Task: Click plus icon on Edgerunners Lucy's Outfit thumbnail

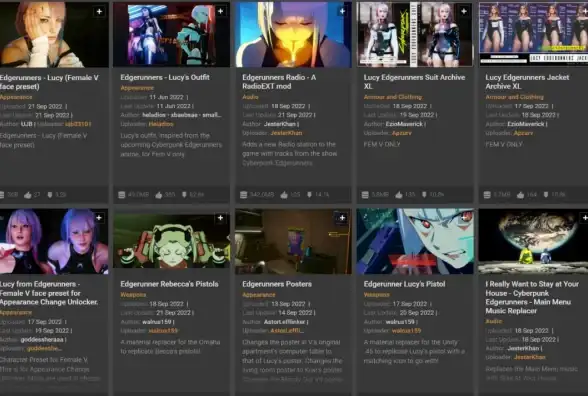Action: tap(220, 11)
